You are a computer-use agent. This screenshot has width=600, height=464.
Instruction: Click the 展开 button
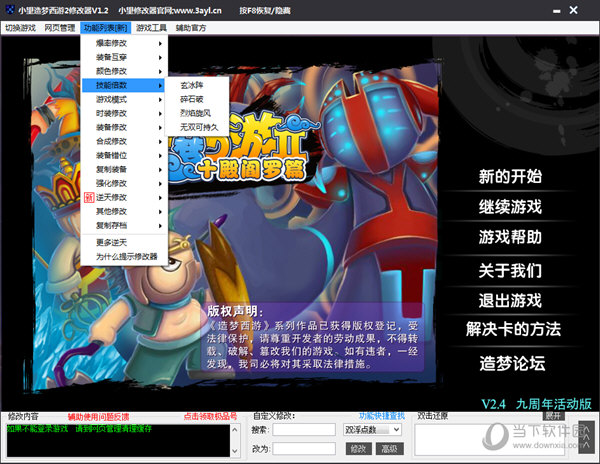553,416
